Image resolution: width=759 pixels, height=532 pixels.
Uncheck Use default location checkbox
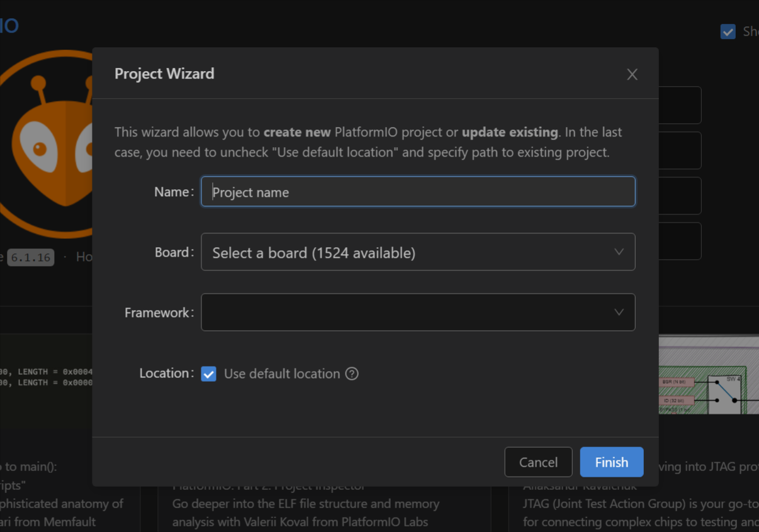(x=209, y=374)
